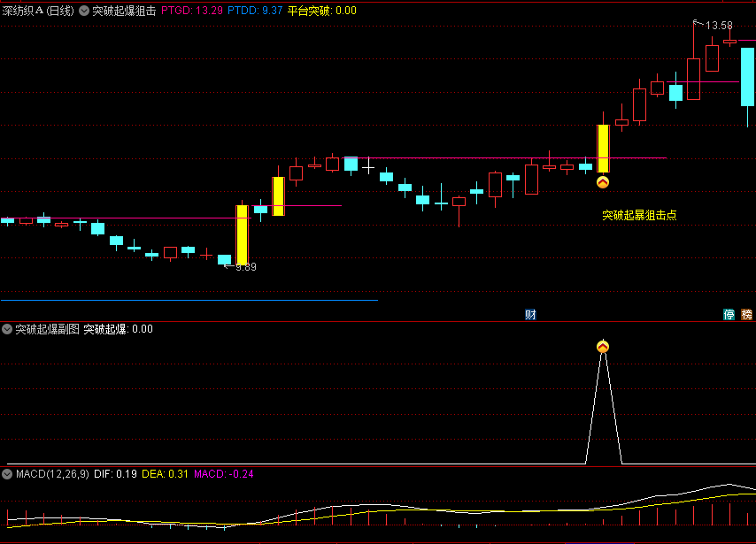Click the 突破起爆狙击 indicator name
756x544 pixels.
(124, 11)
